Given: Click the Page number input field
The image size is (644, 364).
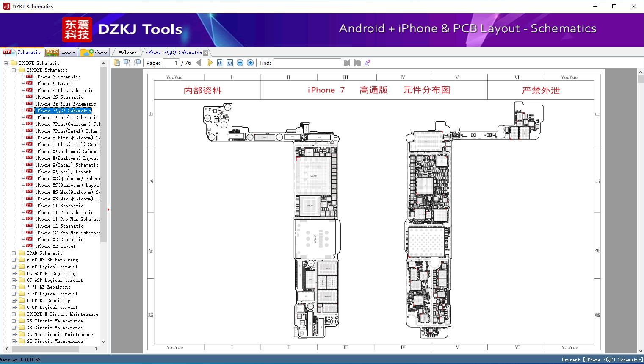Looking at the screenshot, I should click(x=171, y=63).
